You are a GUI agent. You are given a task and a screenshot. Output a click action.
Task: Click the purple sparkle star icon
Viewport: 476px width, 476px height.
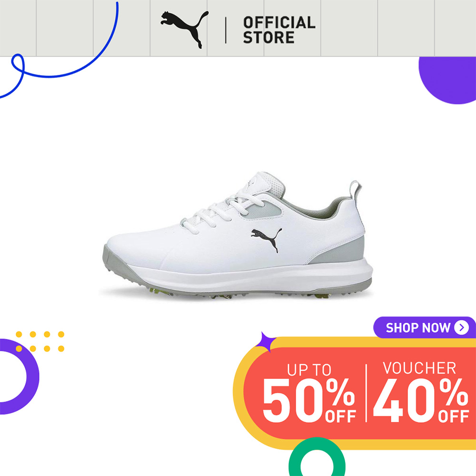coord(265,342)
